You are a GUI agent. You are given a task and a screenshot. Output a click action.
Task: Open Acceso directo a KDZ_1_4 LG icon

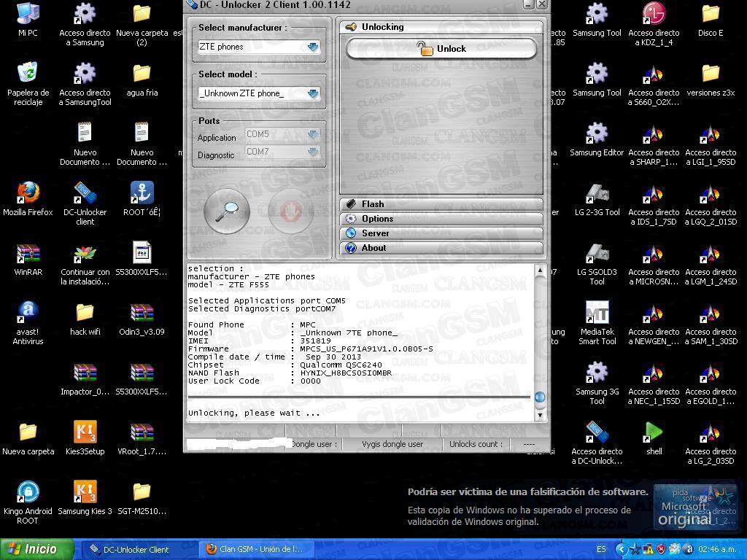tap(654, 24)
